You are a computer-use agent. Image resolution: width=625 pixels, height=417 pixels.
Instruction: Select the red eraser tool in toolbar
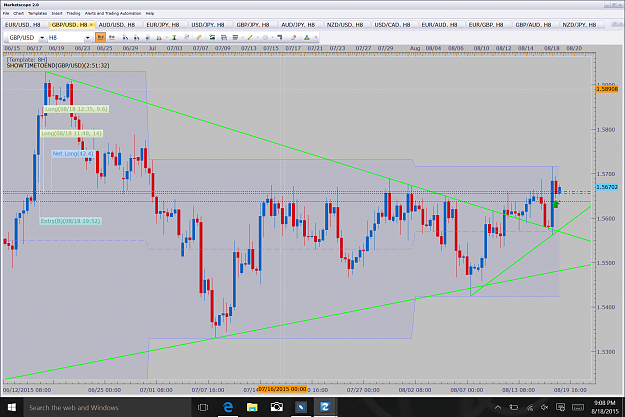click(293, 37)
